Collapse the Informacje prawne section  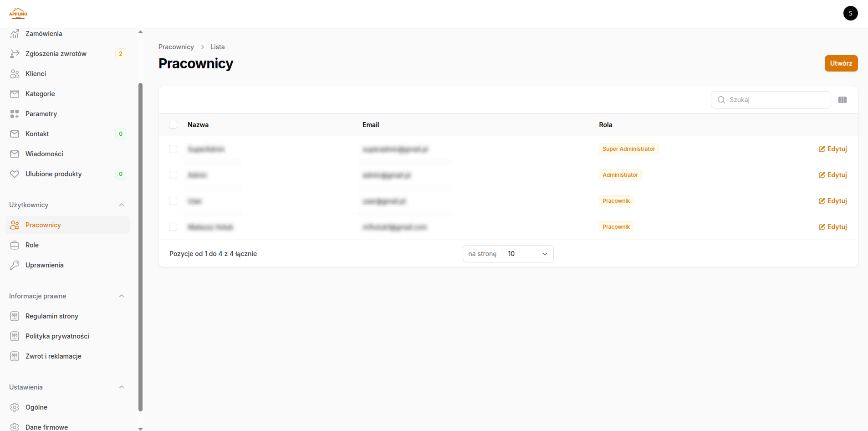click(x=122, y=296)
